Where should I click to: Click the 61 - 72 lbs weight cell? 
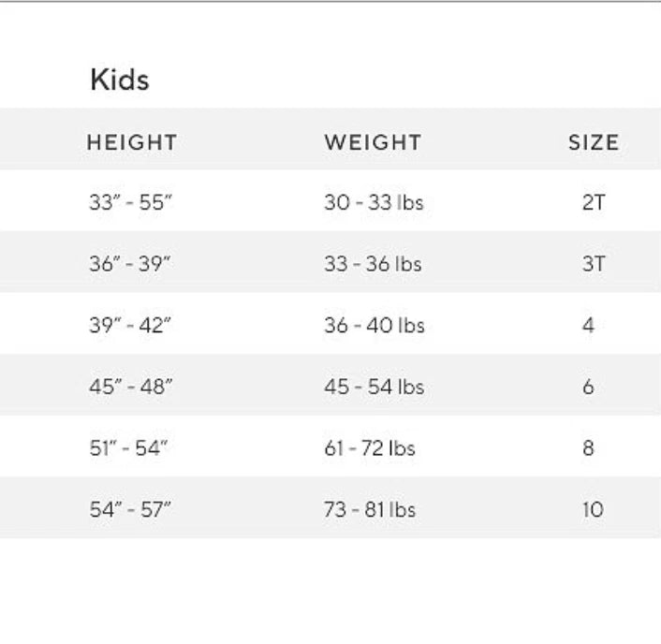click(x=370, y=448)
